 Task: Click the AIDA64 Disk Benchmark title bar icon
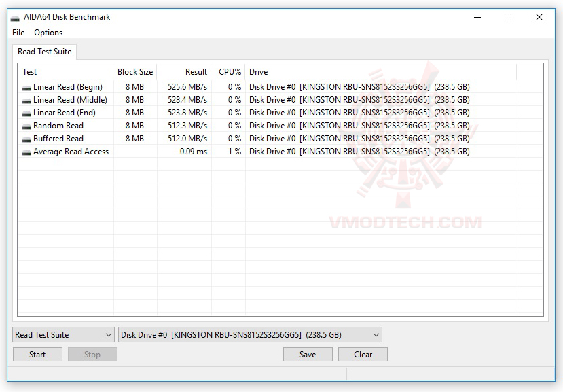(15, 18)
